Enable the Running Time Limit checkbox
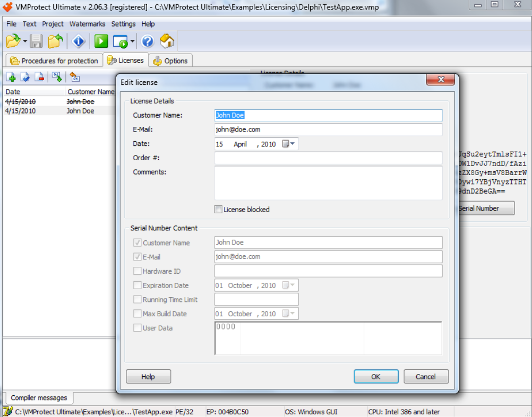 point(137,300)
